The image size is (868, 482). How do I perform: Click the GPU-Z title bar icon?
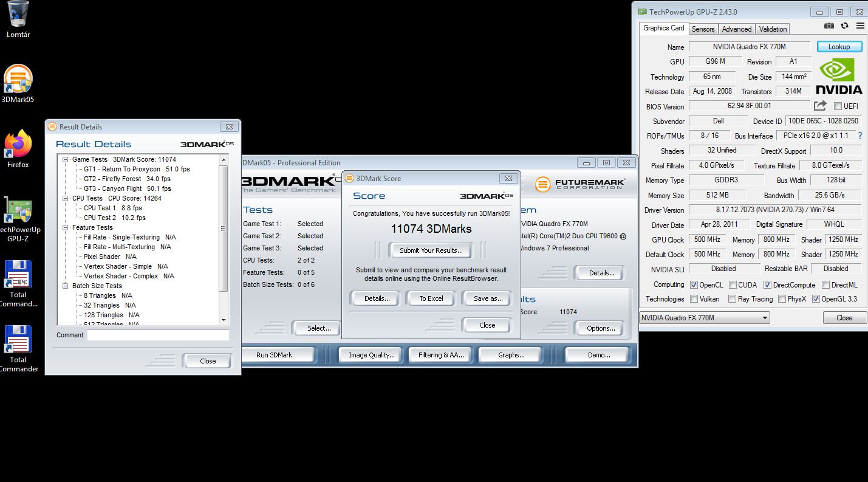point(643,12)
